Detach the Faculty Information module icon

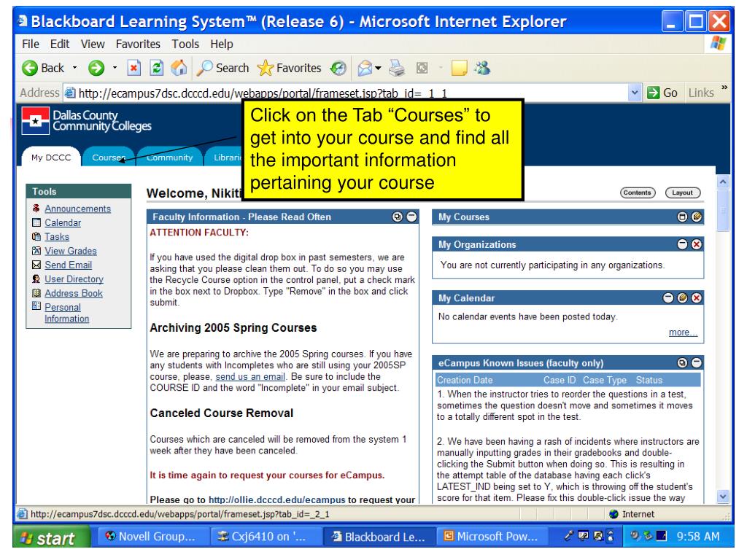click(x=398, y=217)
